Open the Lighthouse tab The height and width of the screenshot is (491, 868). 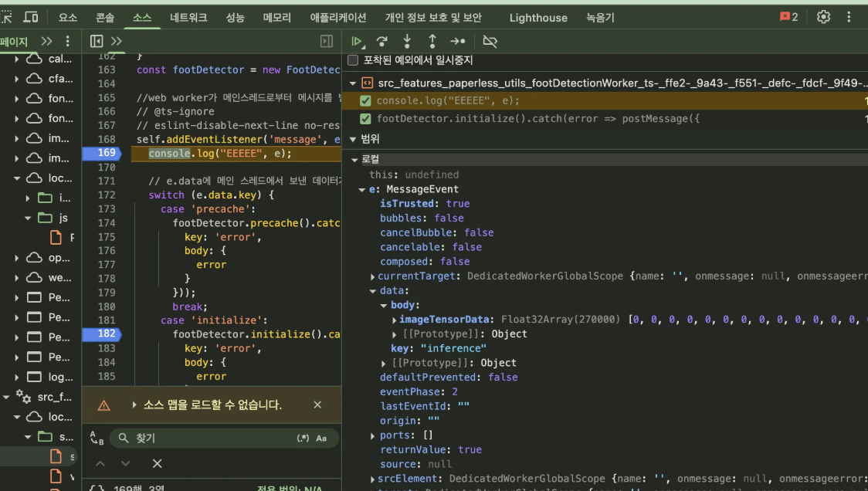[538, 18]
